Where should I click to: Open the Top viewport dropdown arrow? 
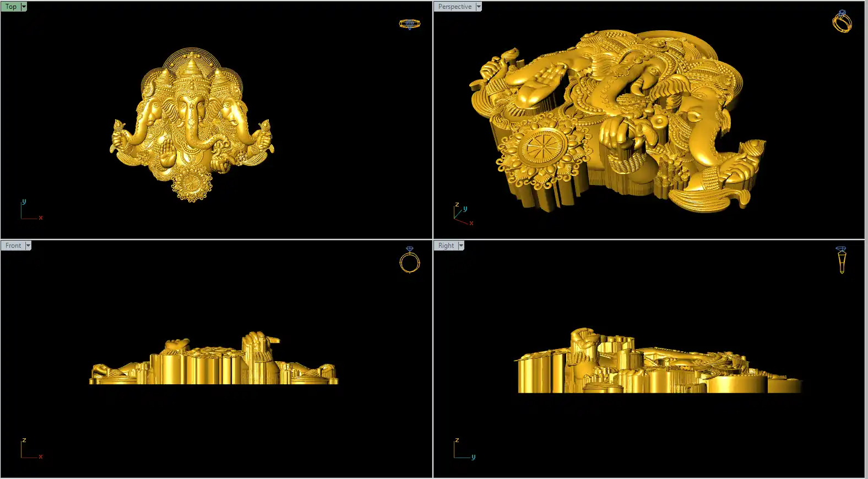click(x=24, y=7)
